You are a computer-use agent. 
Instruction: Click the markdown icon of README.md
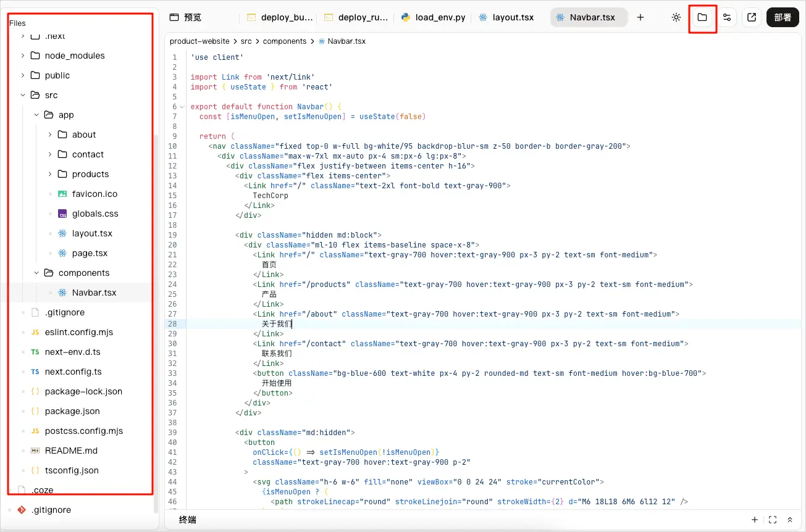click(x=35, y=451)
